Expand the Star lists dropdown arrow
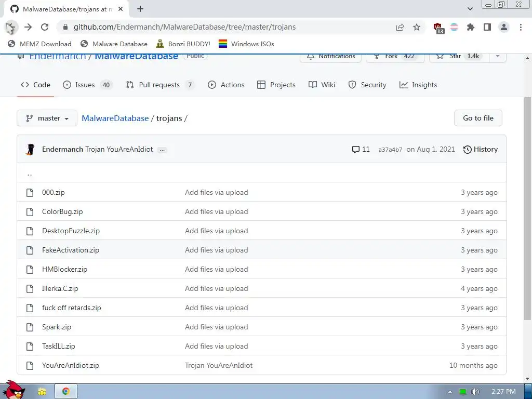532x399 pixels. pos(498,56)
